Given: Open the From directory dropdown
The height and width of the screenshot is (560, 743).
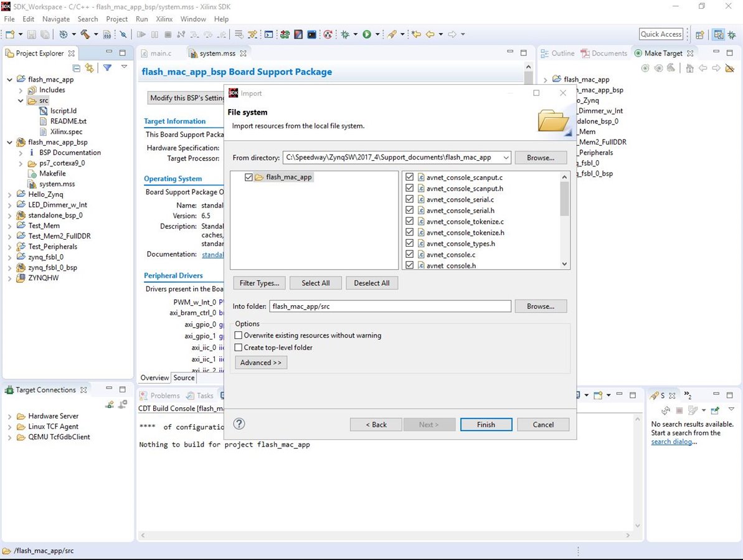Looking at the screenshot, I should coord(505,158).
